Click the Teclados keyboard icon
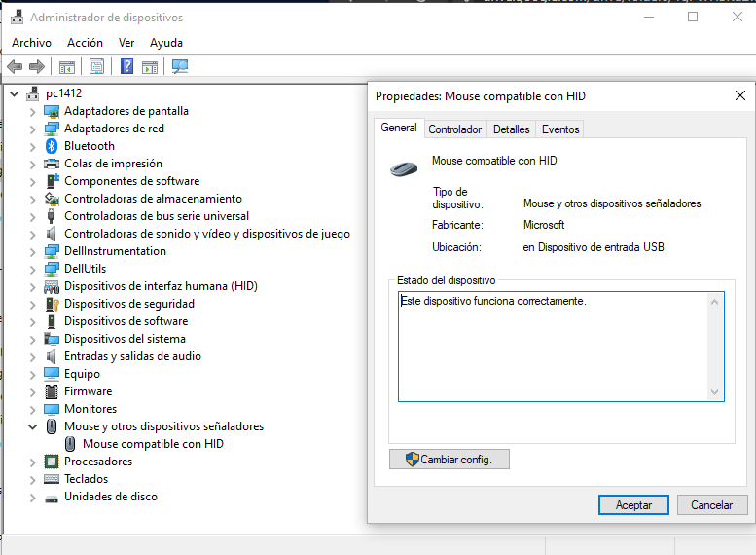 click(52, 479)
